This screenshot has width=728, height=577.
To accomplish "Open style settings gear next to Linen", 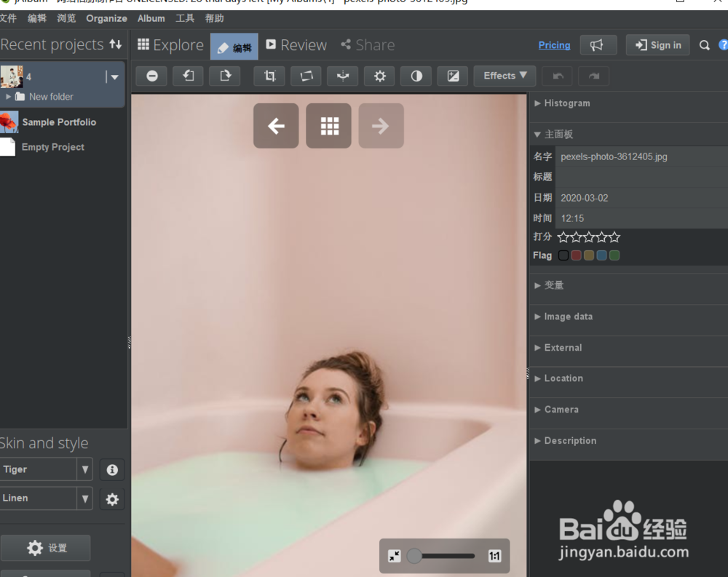I will 112,499.
